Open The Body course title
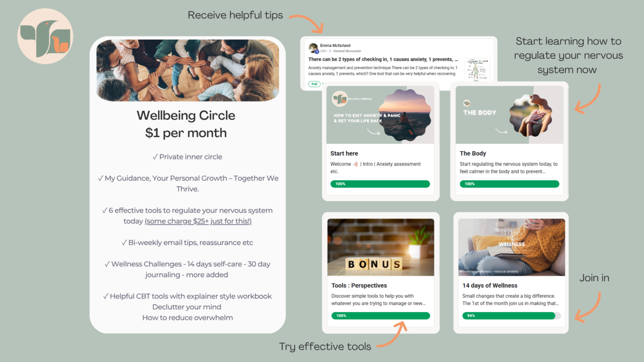 tap(473, 153)
